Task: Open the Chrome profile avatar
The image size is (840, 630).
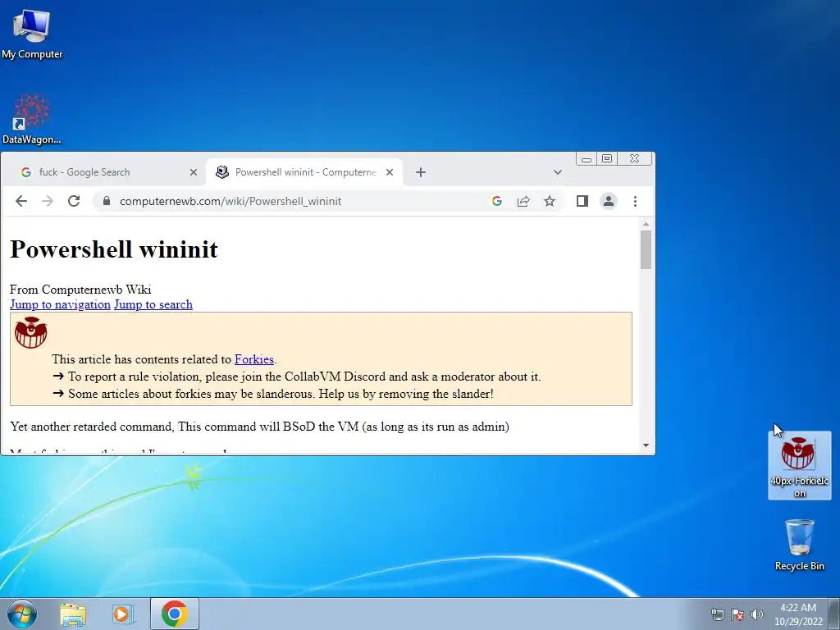Action: click(609, 201)
